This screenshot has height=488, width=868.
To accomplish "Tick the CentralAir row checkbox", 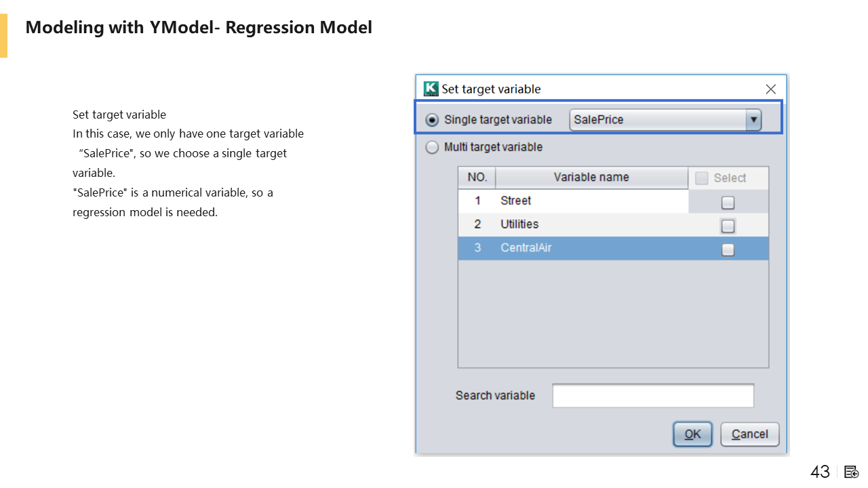I will 728,249.
